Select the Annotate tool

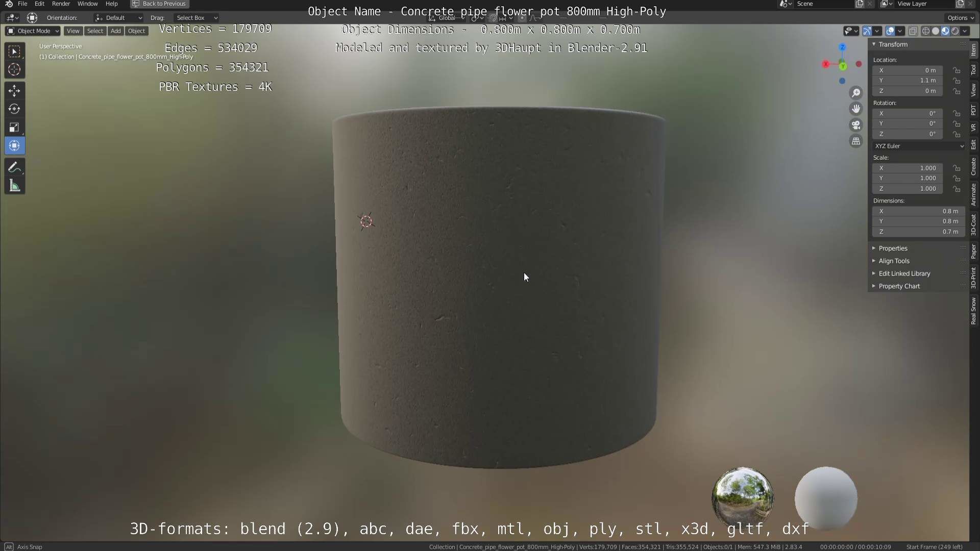(x=14, y=168)
